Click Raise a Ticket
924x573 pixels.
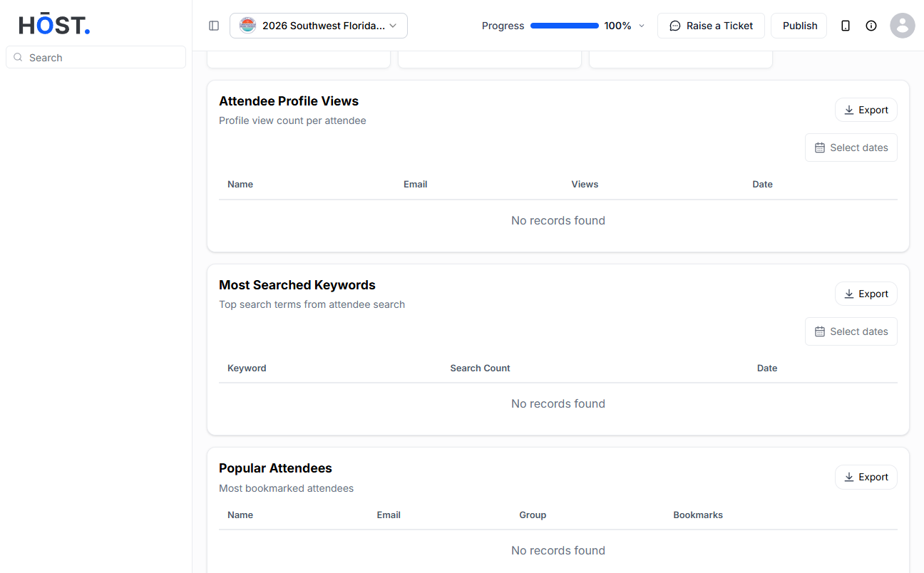(711, 26)
